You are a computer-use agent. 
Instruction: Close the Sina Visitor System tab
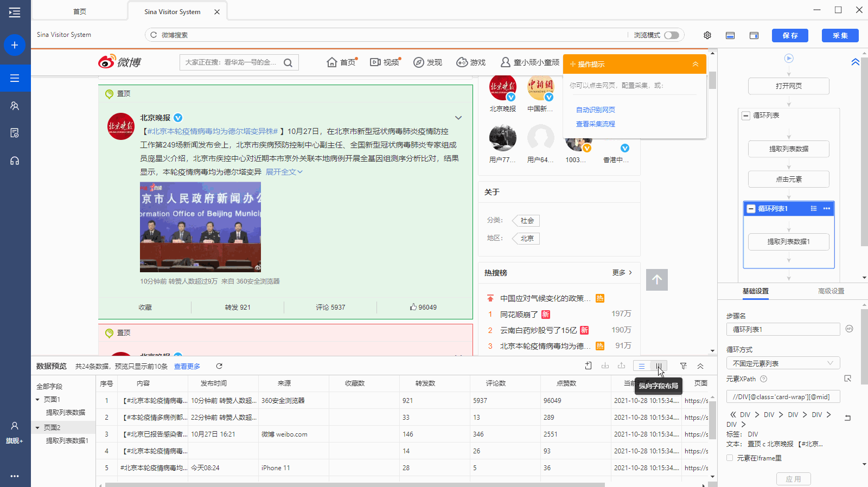pos(217,12)
